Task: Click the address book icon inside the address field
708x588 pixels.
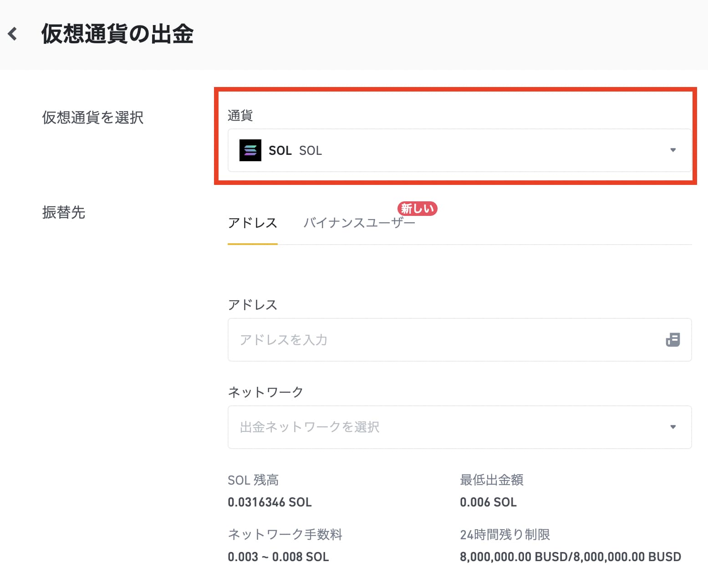Action: click(x=673, y=340)
